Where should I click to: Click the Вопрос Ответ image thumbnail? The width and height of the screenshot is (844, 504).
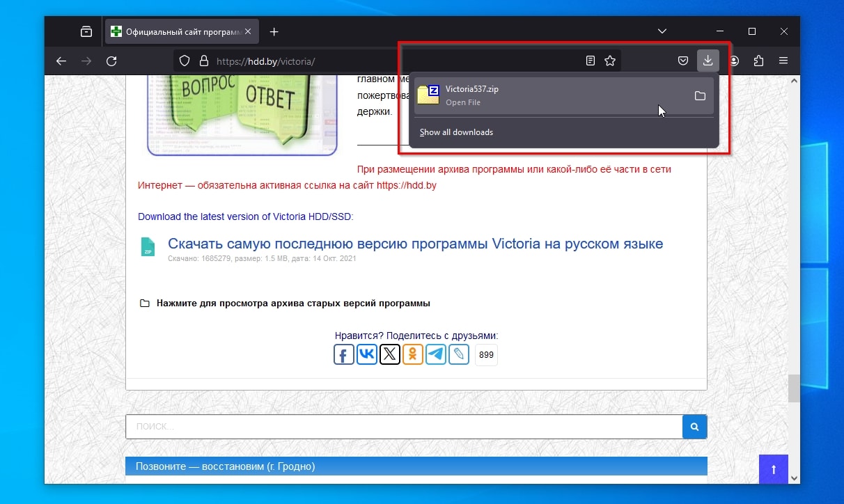(x=242, y=114)
